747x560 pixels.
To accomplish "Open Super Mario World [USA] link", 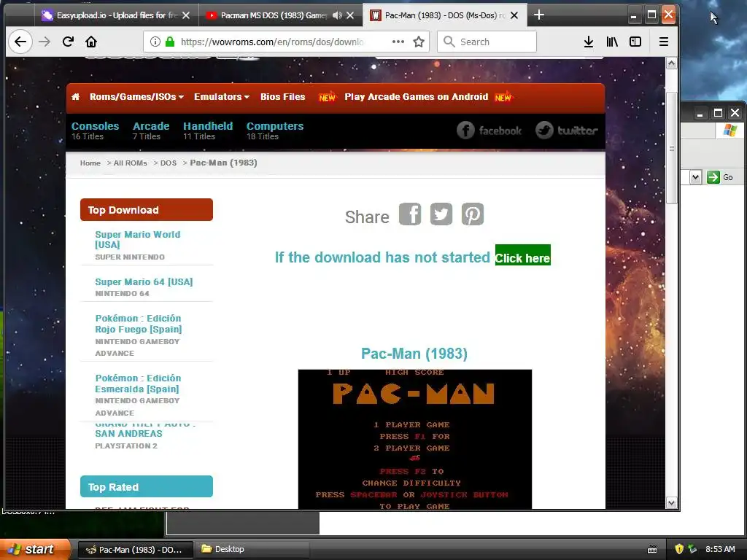I will click(x=138, y=239).
